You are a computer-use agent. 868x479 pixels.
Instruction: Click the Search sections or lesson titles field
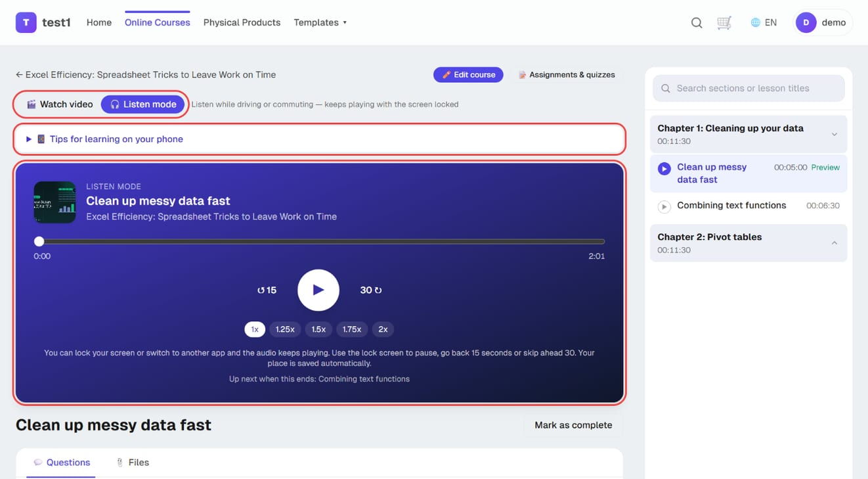click(x=749, y=88)
